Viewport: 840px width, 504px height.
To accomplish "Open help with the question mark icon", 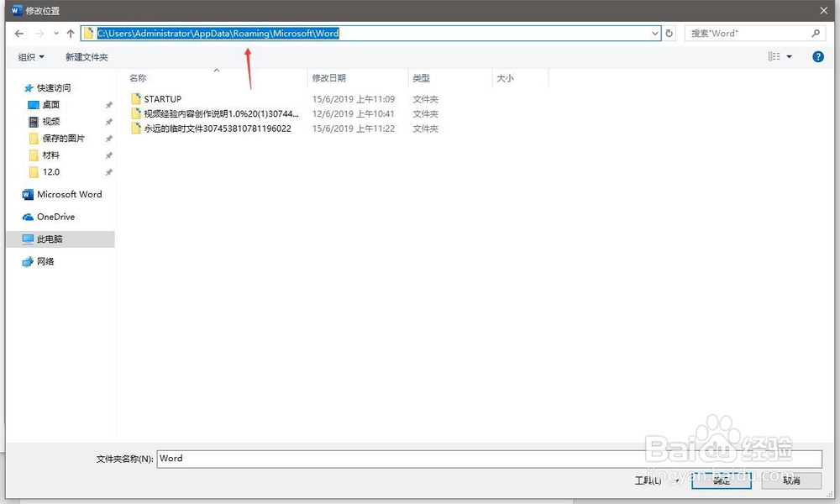I will 818,56.
